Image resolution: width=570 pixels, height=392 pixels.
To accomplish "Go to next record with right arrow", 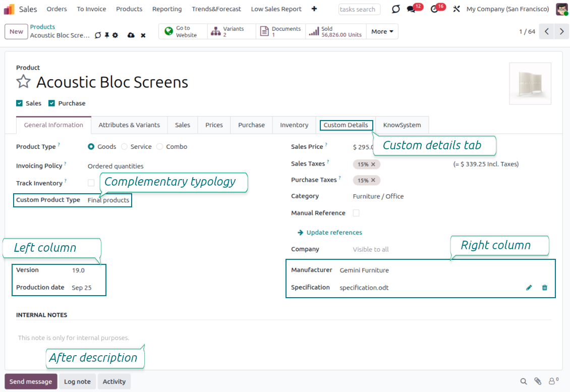I will [x=561, y=31].
